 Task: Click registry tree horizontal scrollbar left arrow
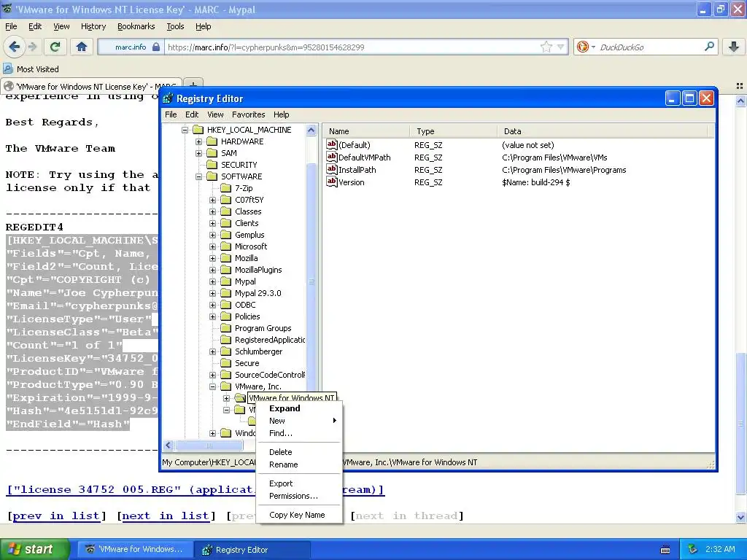coord(169,446)
